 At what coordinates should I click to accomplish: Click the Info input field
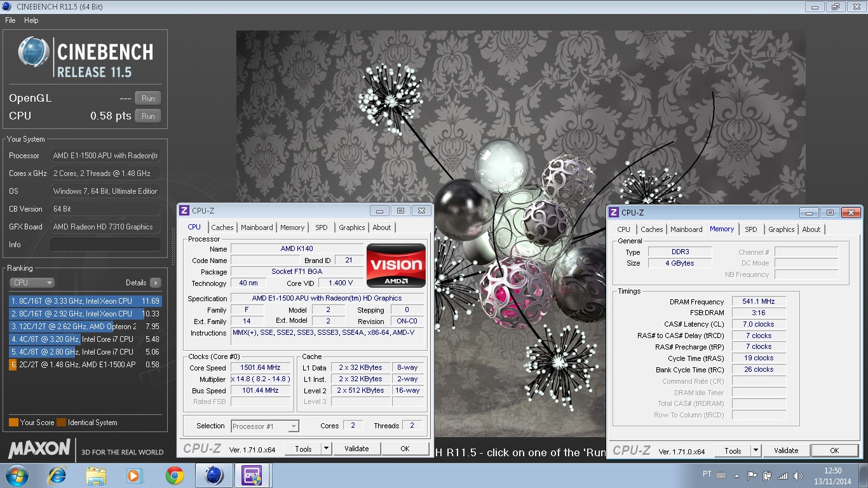[x=105, y=245]
